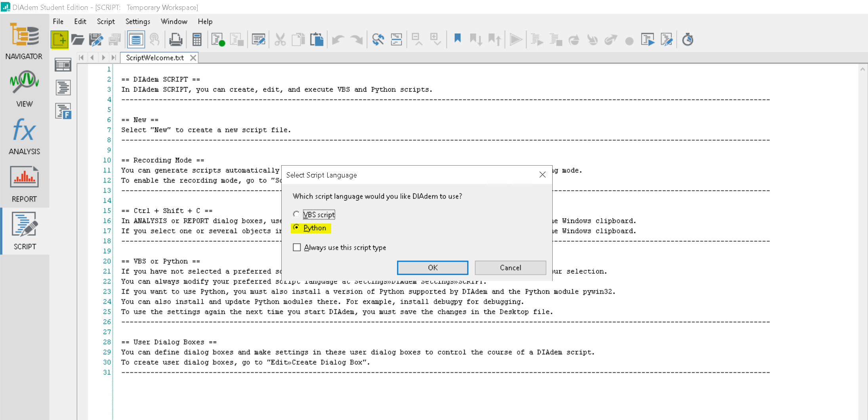Image resolution: width=868 pixels, height=420 pixels.
Task: Open the File menu
Action: 58,21
